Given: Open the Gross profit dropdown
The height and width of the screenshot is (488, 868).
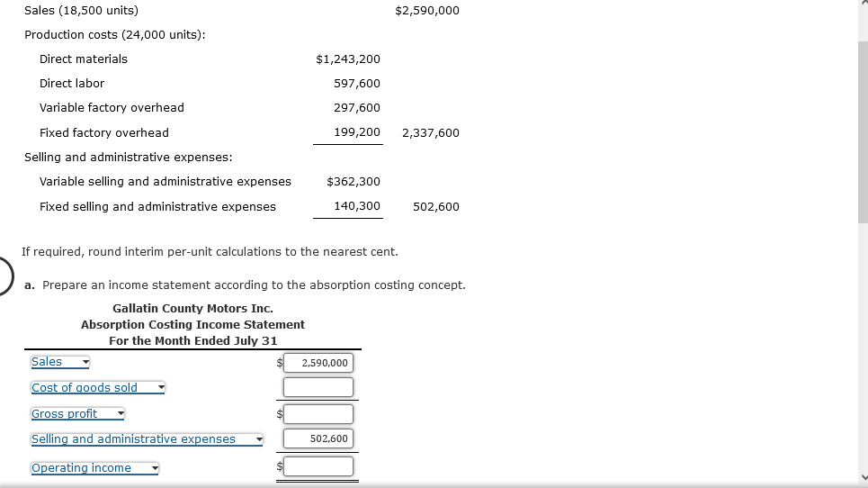Looking at the screenshot, I should pyautogui.click(x=78, y=414).
